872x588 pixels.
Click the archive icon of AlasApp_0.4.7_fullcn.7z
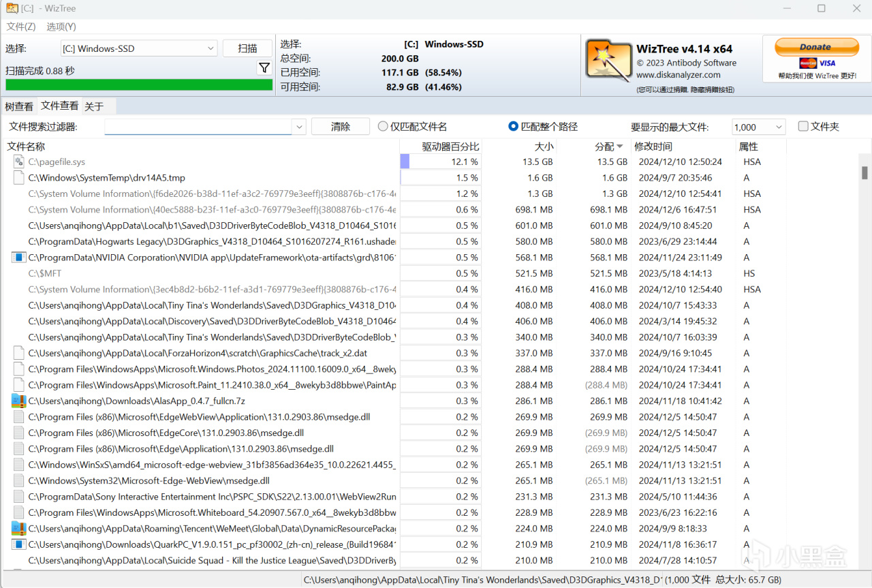tap(18, 401)
